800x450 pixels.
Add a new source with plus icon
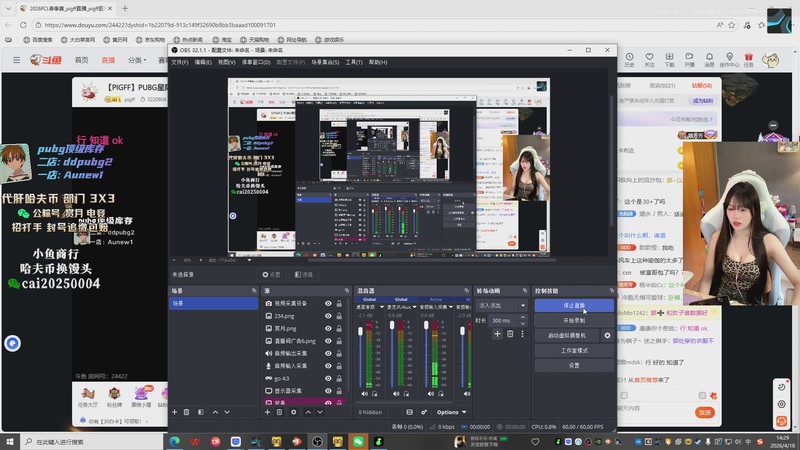pyautogui.click(x=267, y=412)
